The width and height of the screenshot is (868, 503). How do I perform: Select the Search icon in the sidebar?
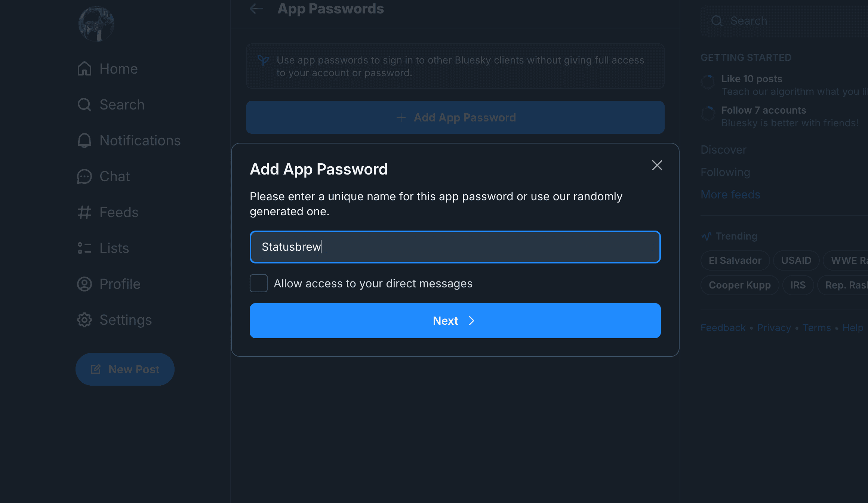84,105
